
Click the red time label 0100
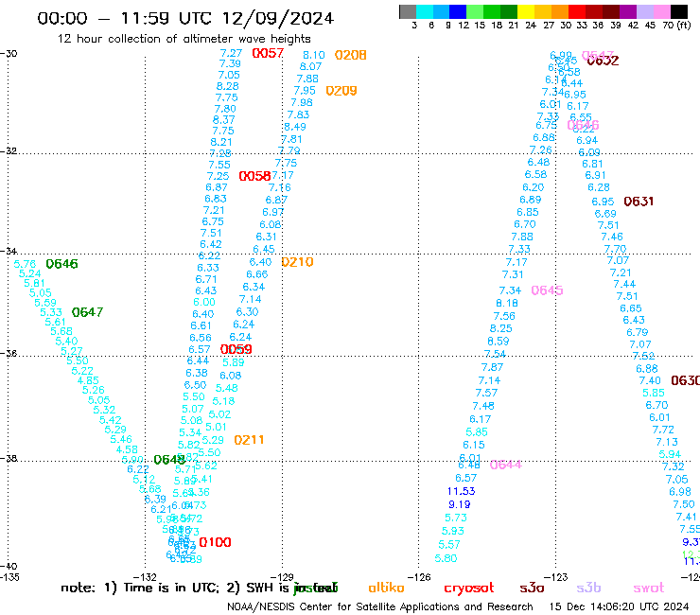tap(215, 542)
